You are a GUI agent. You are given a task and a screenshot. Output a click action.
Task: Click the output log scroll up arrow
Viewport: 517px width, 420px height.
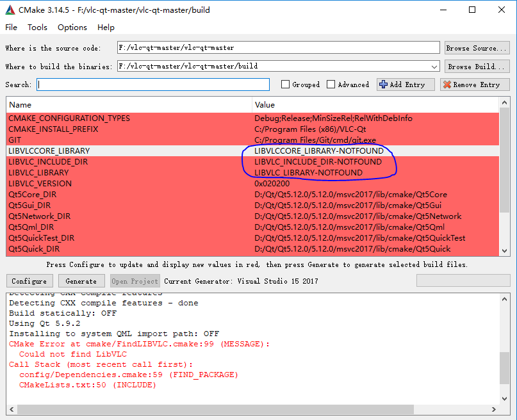(504, 299)
